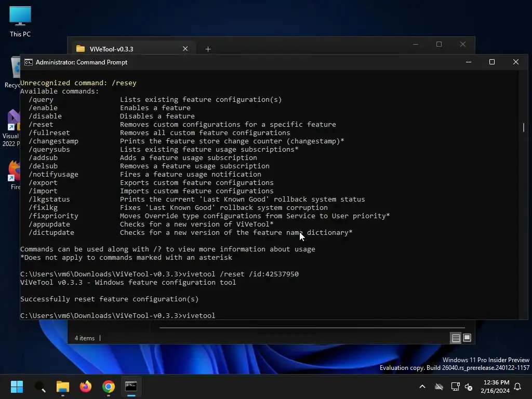Click Command Prompt title bar icon
The height and width of the screenshot is (399, 532).
(x=29, y=62)
